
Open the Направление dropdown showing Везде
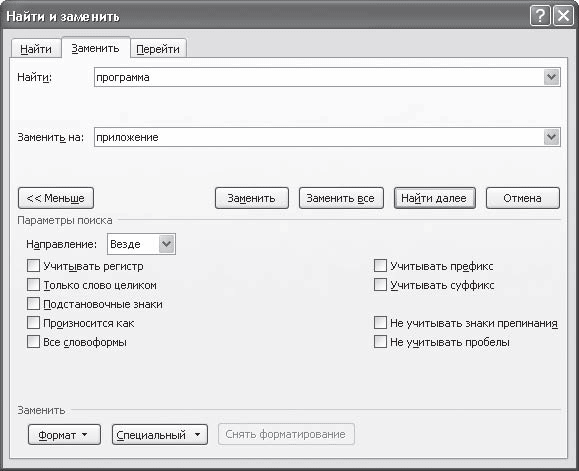pyautogui.click(x=141, y=244)
